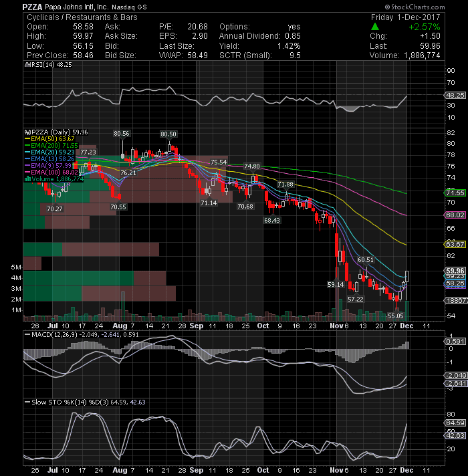This screenshot has height=476, width=468.
Task: Click the 80.50 peak price label
Action: pos(168,134)
